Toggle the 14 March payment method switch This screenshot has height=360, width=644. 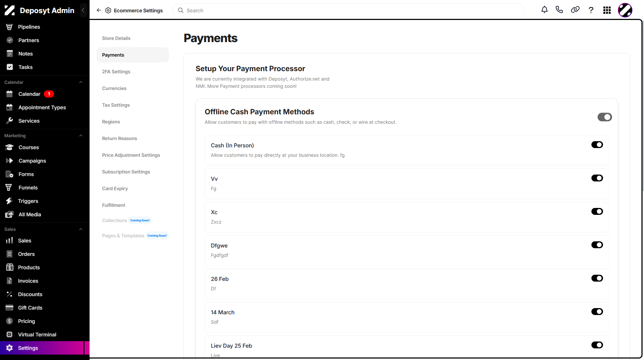point(597,312)
